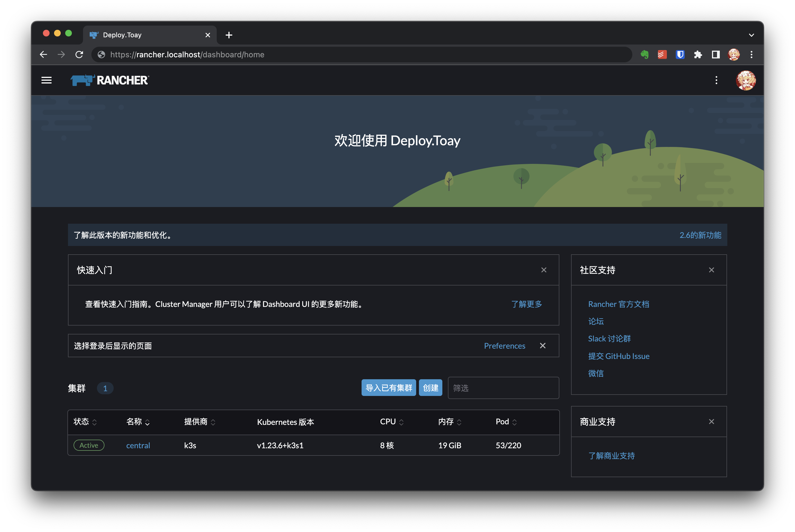Open the central cluster link
The height and width of the screenshot is (532, 795).
point(138,445)
